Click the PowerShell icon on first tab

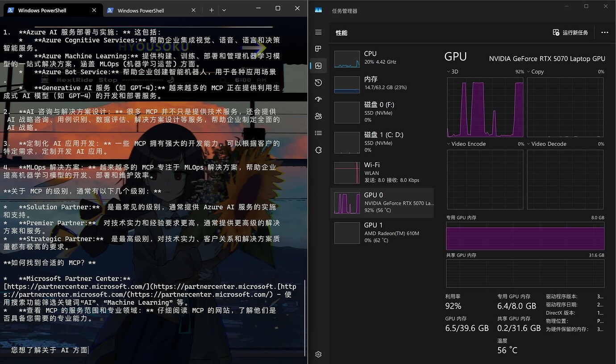pos(11,10)
